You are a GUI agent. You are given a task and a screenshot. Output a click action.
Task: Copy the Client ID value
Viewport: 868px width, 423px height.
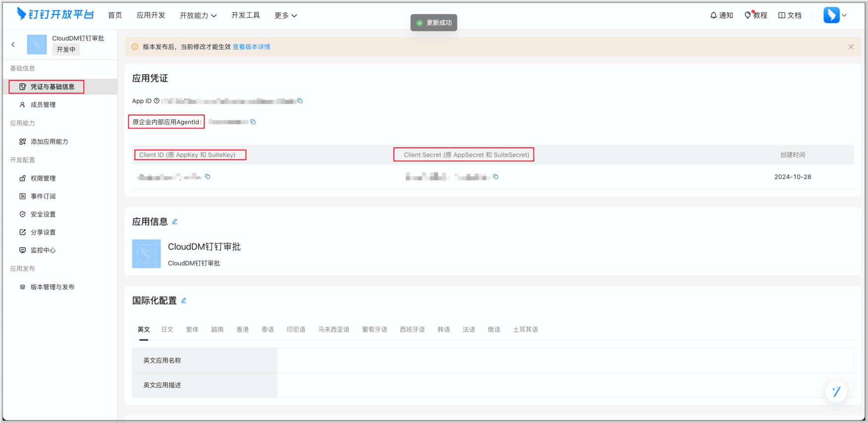coord(208,177)
